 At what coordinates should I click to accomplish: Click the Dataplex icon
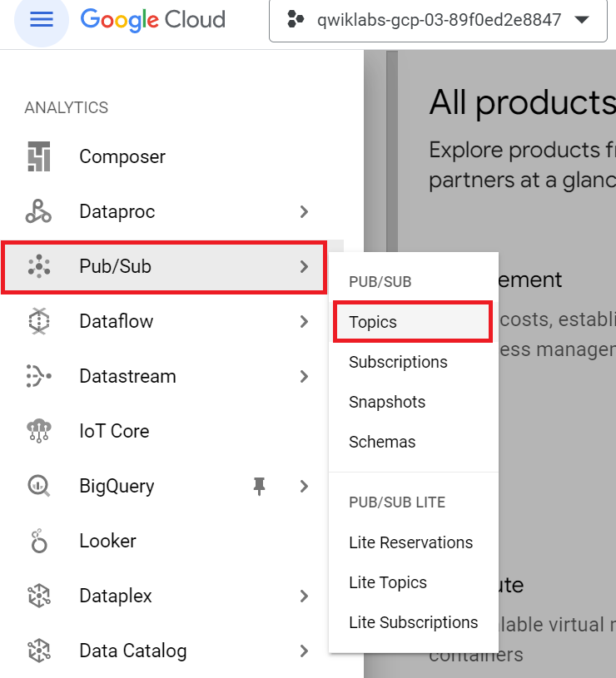coord(39,596)
